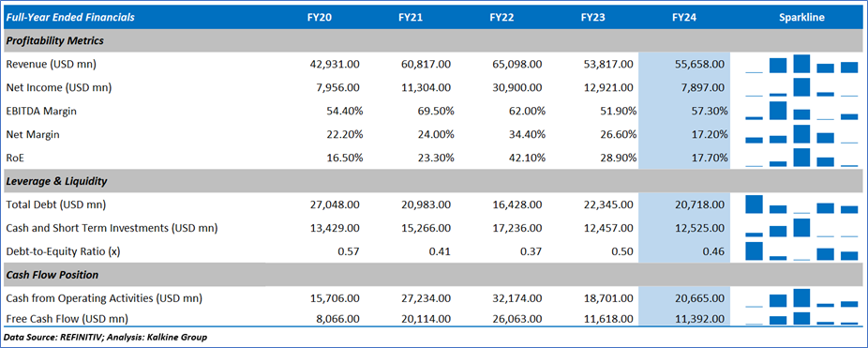Click the RoE sparkline chart

coord(801,158)
